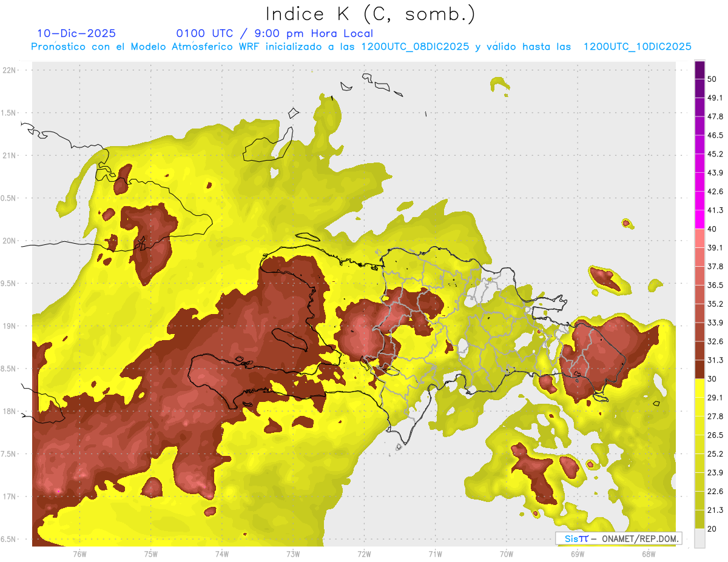This screenshot has height=562, width=728.
Task: Click the "46.5" value on the color scale
Action: coord(715,136)
